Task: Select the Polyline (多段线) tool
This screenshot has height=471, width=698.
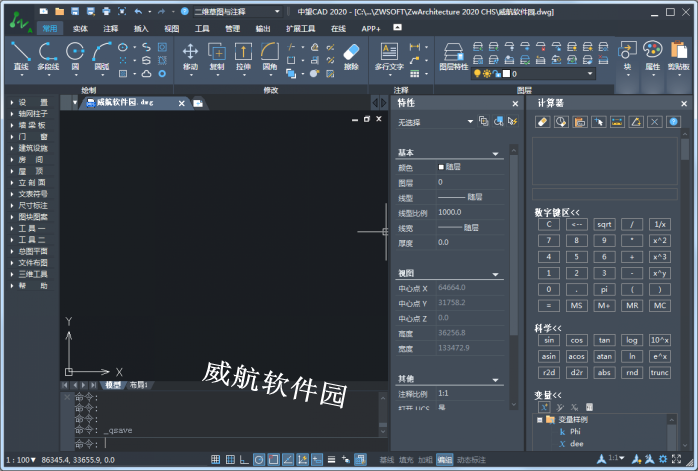Action: point(48,56)
